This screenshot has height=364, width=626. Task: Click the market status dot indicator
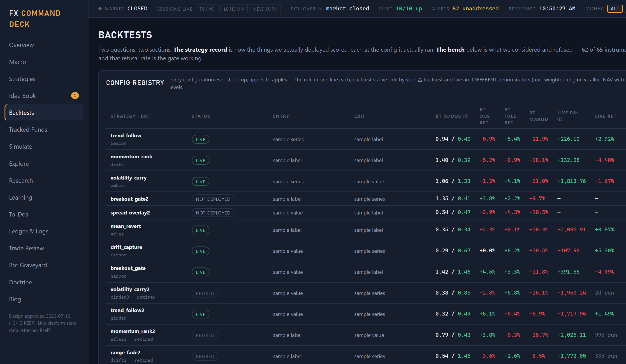pyautogui.click(x=100, y=9)
